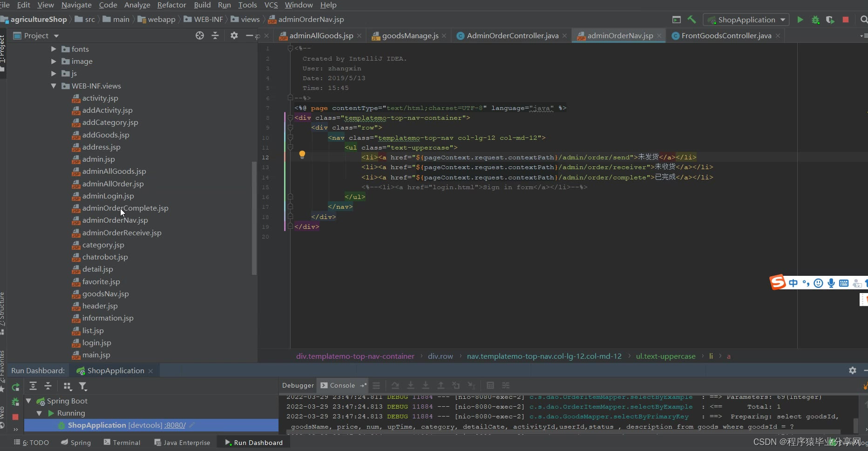Expand the fonts folder

point(54,49)
